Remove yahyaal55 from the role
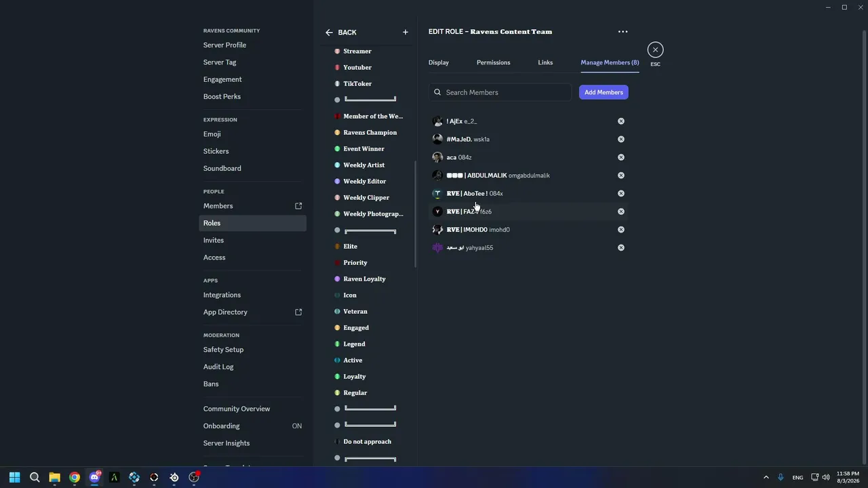 tap(620, 247)
